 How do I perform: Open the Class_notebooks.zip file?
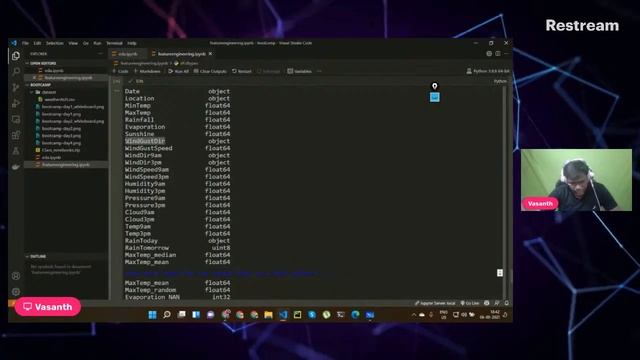(58, 150)
